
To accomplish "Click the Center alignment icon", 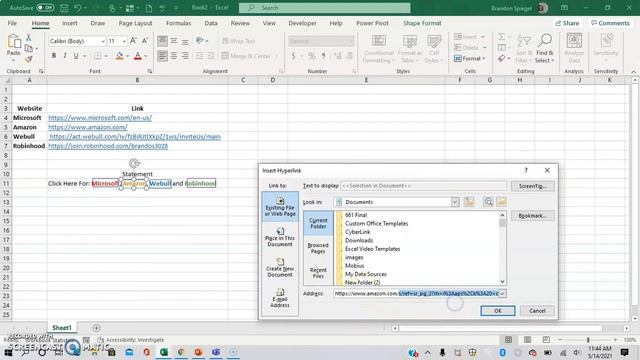I will tap(174, 56).
